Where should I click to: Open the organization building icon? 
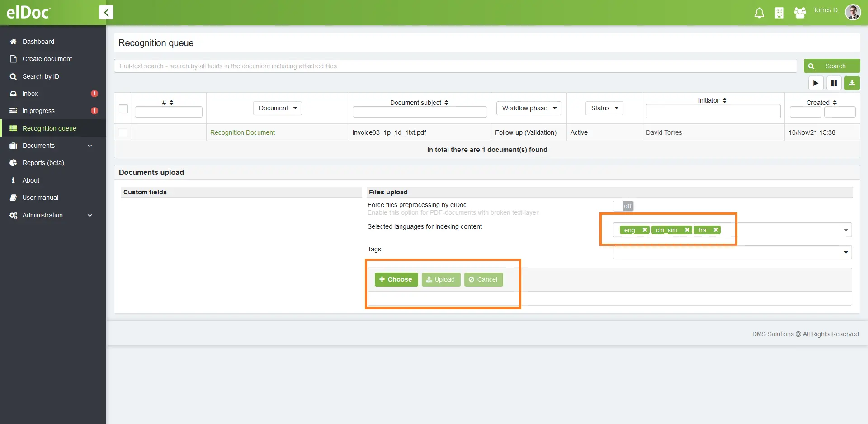click(x=779, y=13)
